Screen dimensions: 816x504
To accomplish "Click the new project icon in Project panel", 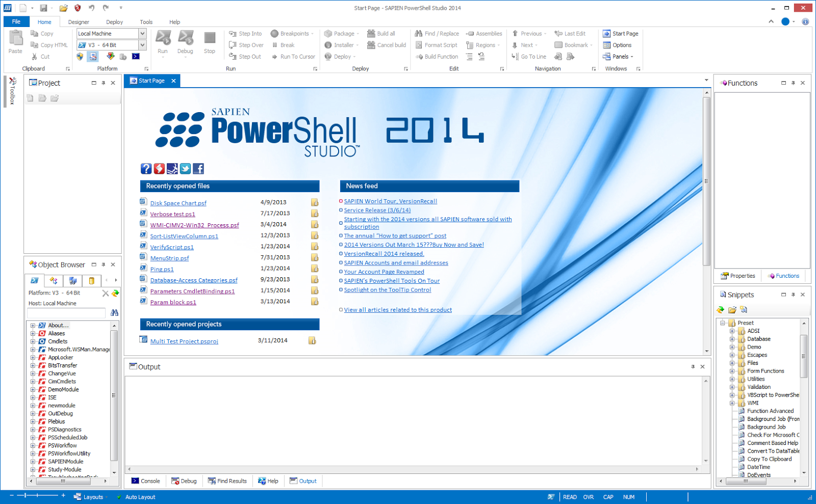I will pos(30,98).
